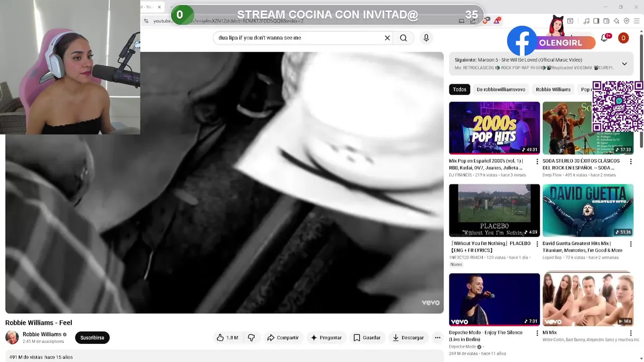Select the Todos filter chip
644x362 pixels.
click(459, 89)
